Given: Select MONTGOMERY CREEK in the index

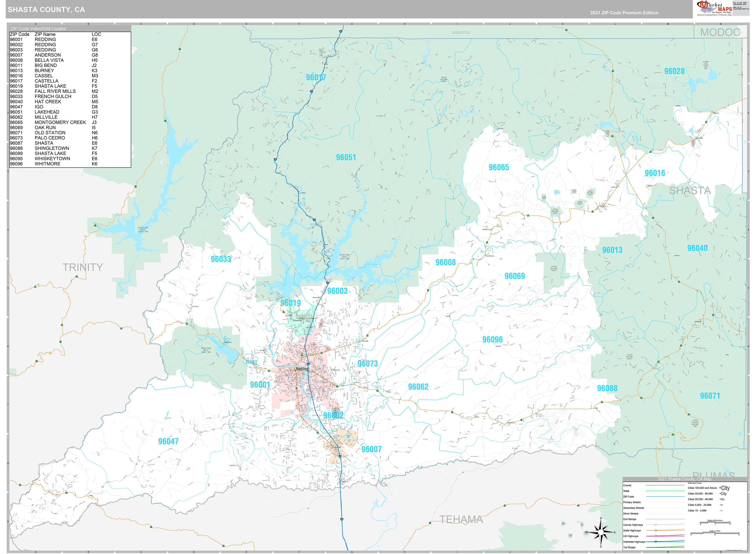Looking at the screenshot, I should [x=55, y=122].
